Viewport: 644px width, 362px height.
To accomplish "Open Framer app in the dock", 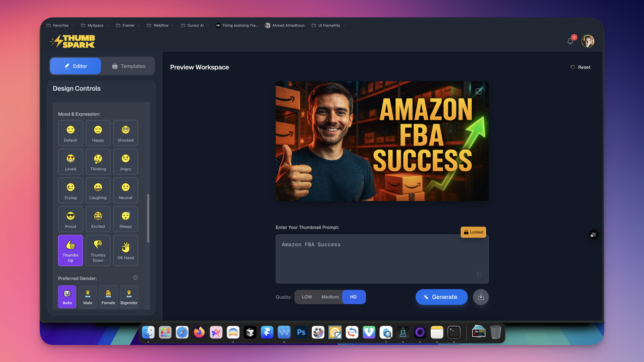I will point(267,332).
